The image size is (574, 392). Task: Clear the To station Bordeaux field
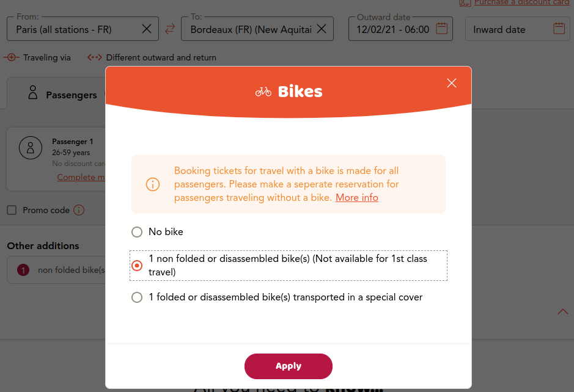pos(322,29)
